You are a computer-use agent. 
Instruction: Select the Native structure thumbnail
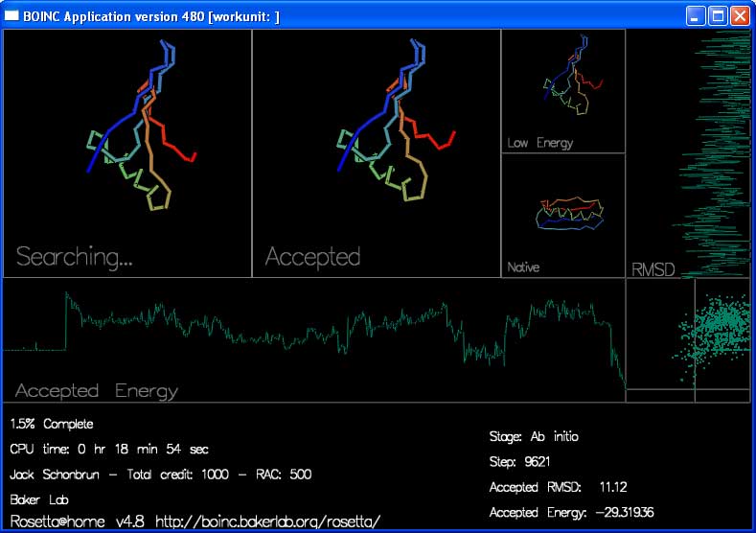click(x=563, y=215)
